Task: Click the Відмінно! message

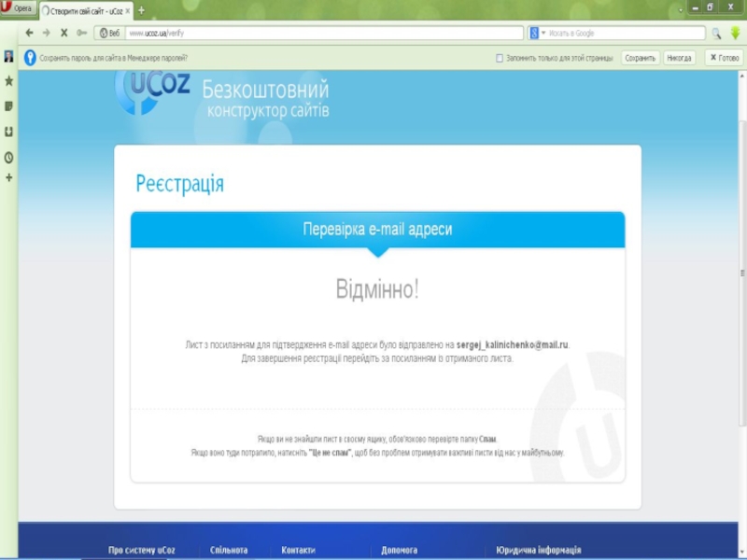Action: [377, 289]
